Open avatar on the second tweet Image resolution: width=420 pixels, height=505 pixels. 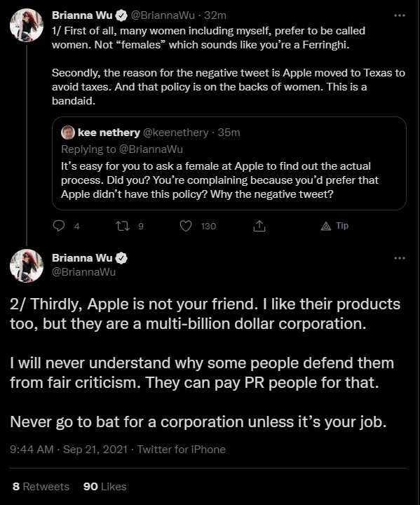(x=27, y=266)
